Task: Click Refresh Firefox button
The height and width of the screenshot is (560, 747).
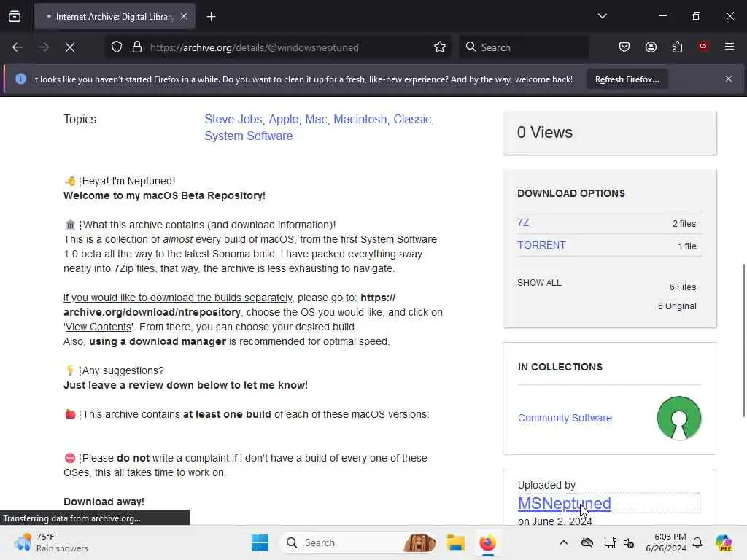Action: pyautogui.click(x=627, y=79)
